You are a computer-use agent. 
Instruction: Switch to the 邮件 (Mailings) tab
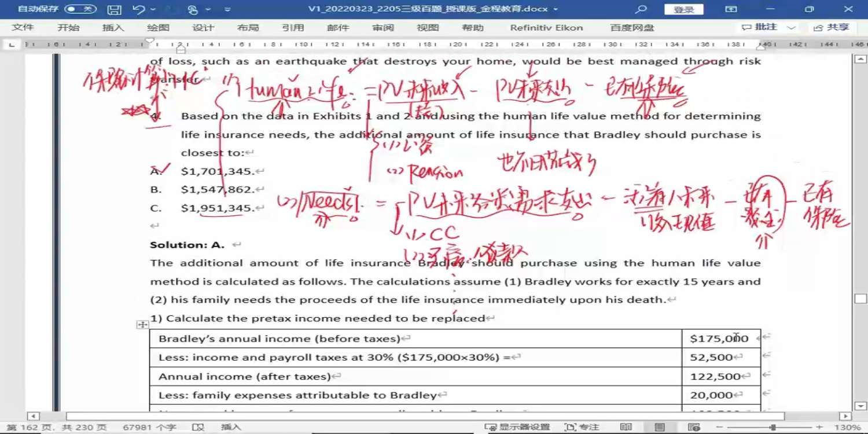[x=338, y=28]
